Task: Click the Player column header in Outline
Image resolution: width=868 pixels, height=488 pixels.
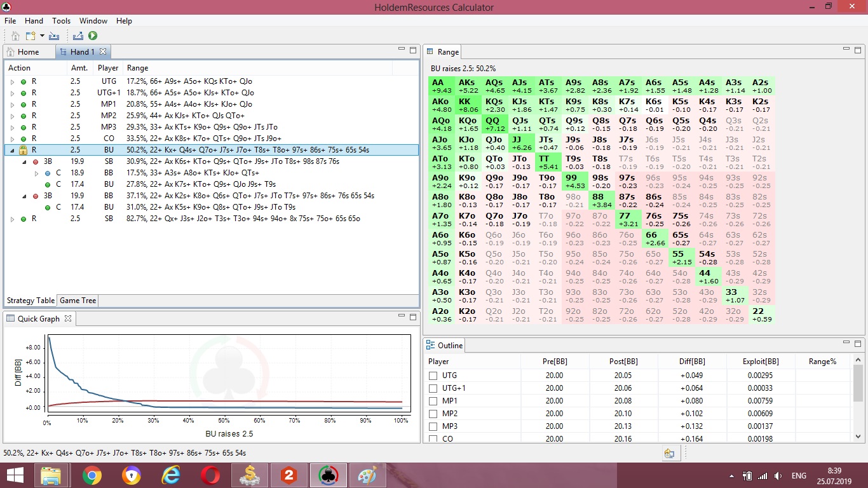Action: [x=473, y=362]
